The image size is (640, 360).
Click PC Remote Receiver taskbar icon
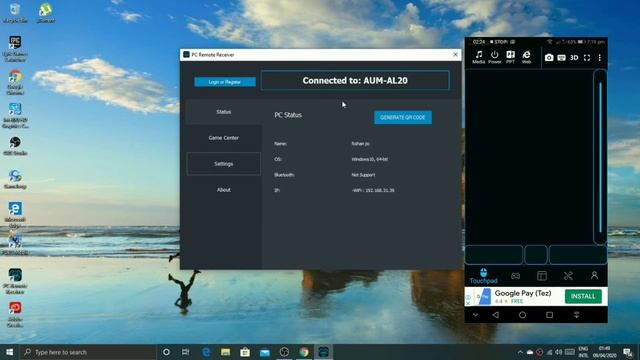click(324, 352)
